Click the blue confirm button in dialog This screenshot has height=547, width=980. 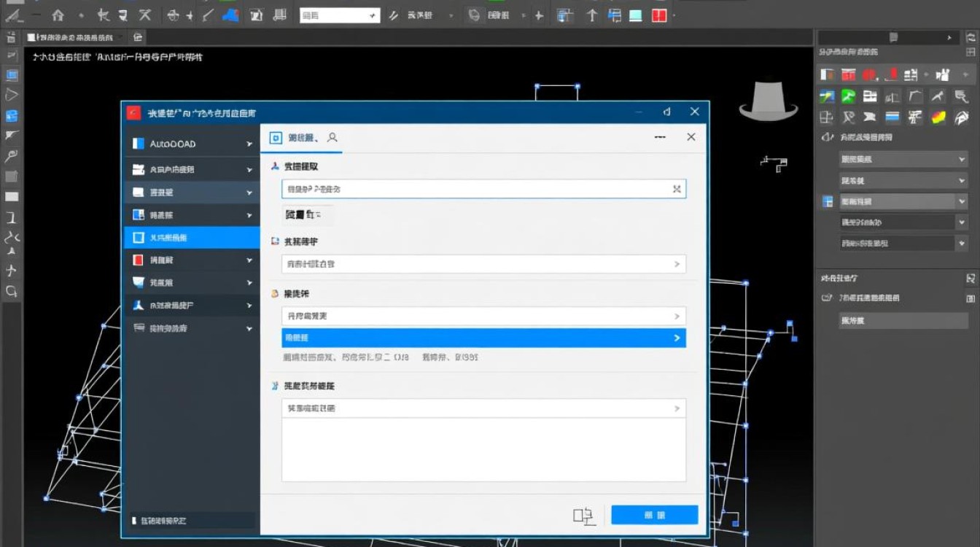654,515
